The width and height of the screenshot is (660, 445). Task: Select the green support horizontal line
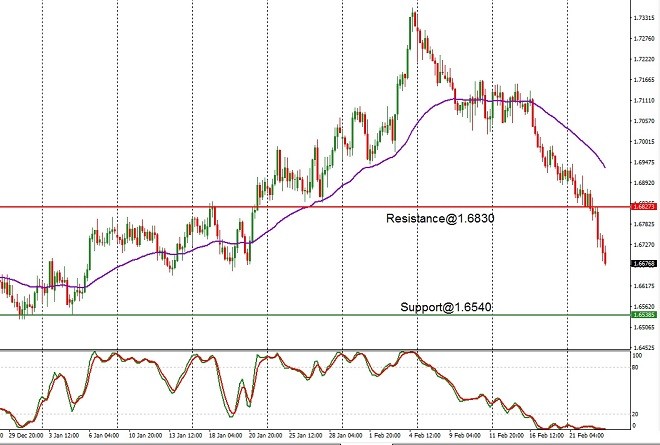316,315
